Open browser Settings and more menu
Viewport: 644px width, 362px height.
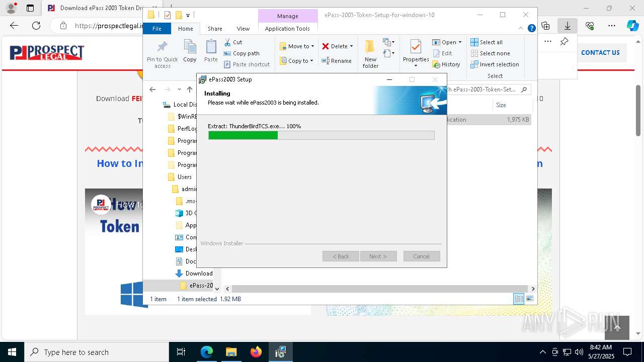(x=612, y=26)
